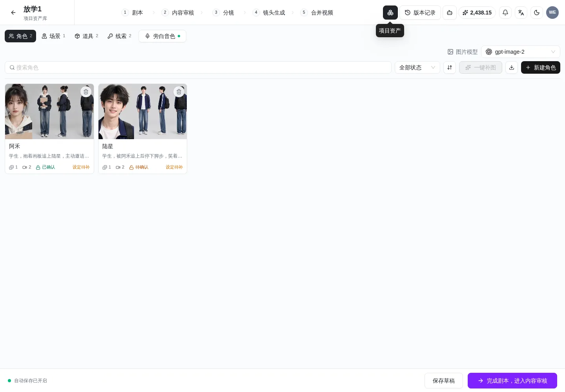View the credits balance 2,438.15
Screen dimensions: 565x392
click(x=477, y=13)
